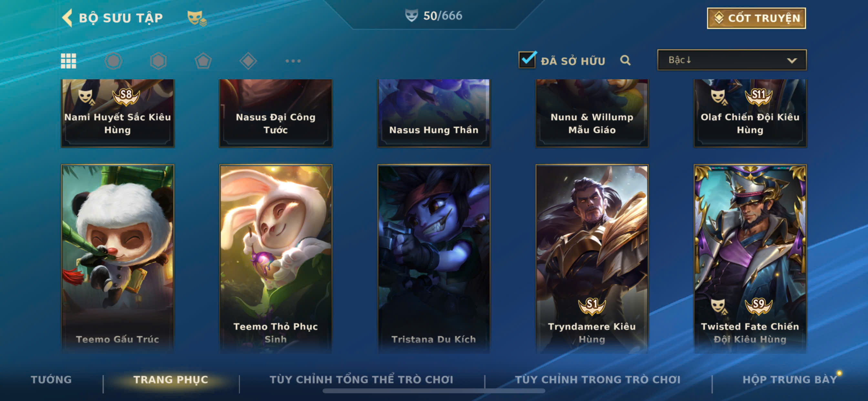Select the diamond rarity filter icon

248,61
